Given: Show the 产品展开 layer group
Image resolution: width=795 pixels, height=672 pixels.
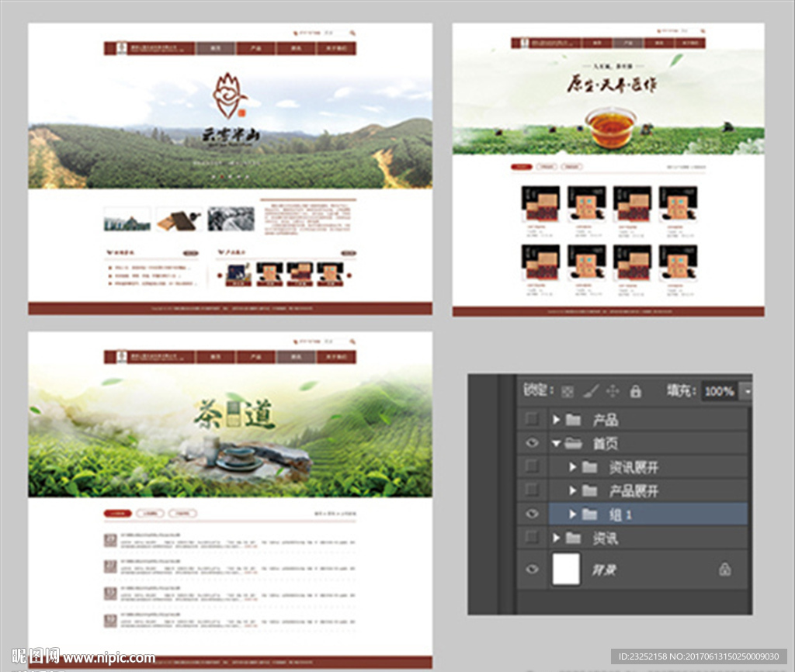Looking at the screenshot, I should (x=531, y=490).
